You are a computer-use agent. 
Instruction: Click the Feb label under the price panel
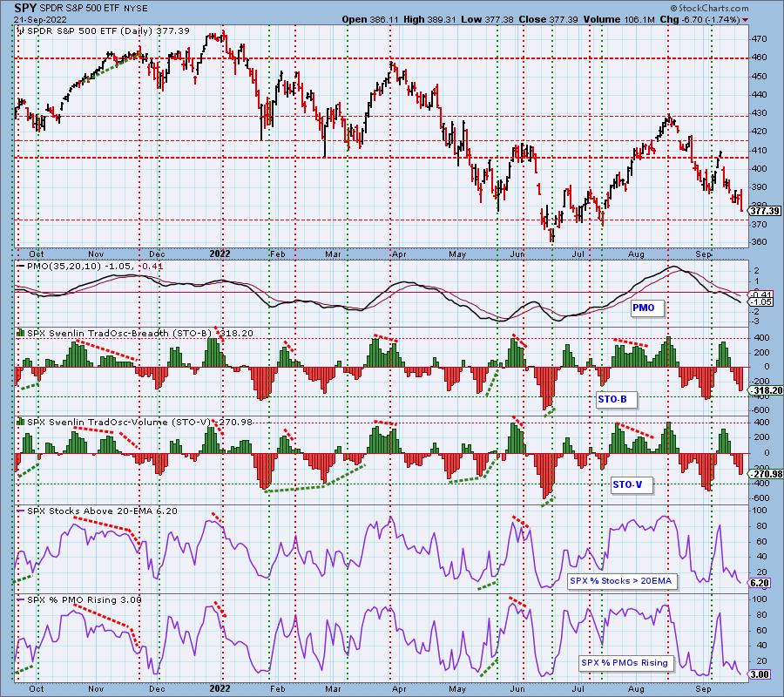[278, 254]
